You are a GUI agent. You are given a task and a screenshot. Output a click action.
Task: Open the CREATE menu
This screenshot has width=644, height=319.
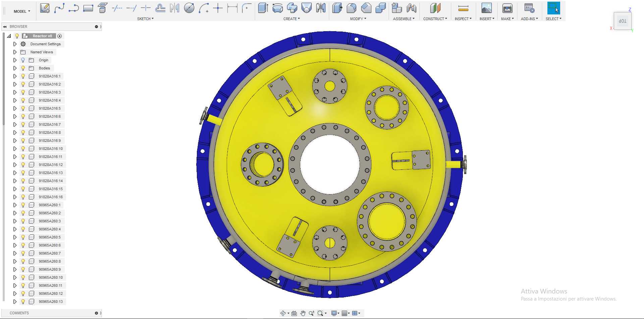coord(291,19)
